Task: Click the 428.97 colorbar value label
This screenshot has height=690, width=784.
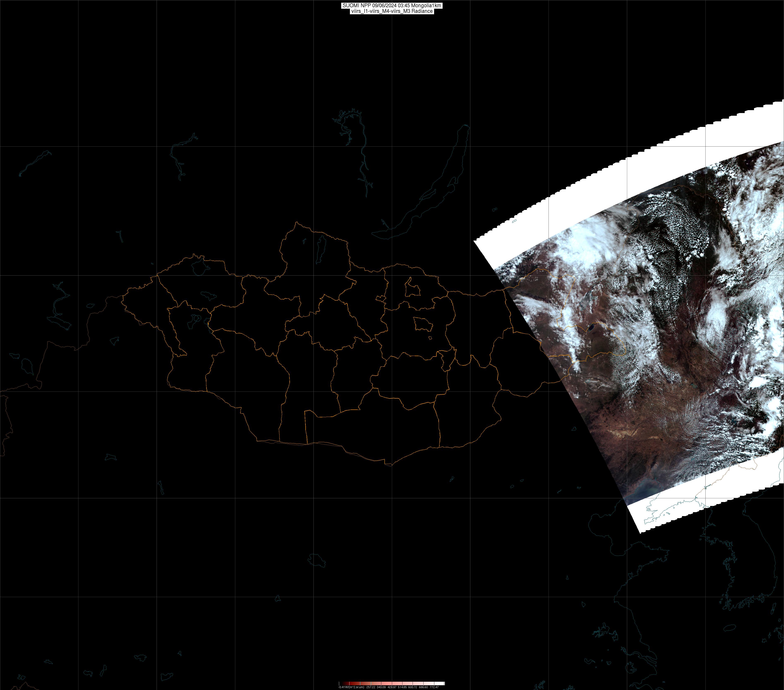Action: tap(392, 687)
